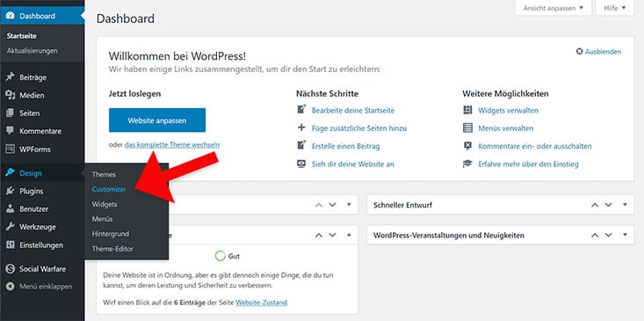Move WordPress-Veranstaltungen und Neuigkeiten panel down
644x321 pixels.
pyautogui.click(x=609, y=235)
